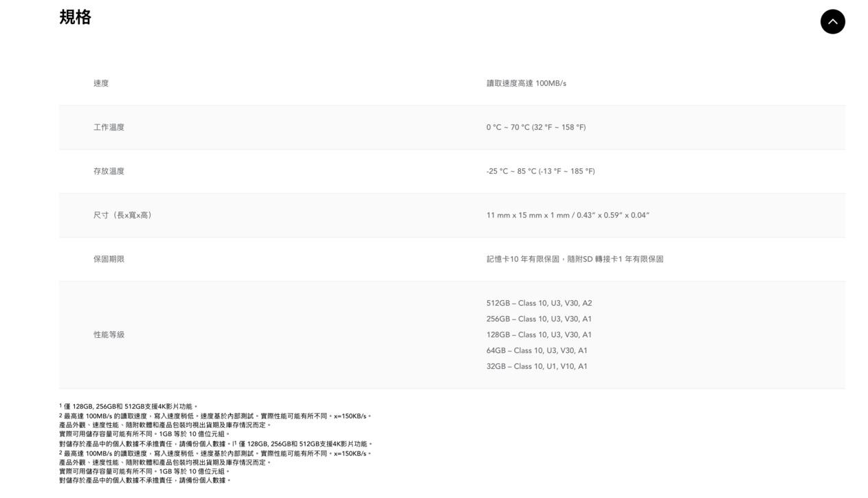Click the 256GB – Class 10 performance line

pos(539,319)
